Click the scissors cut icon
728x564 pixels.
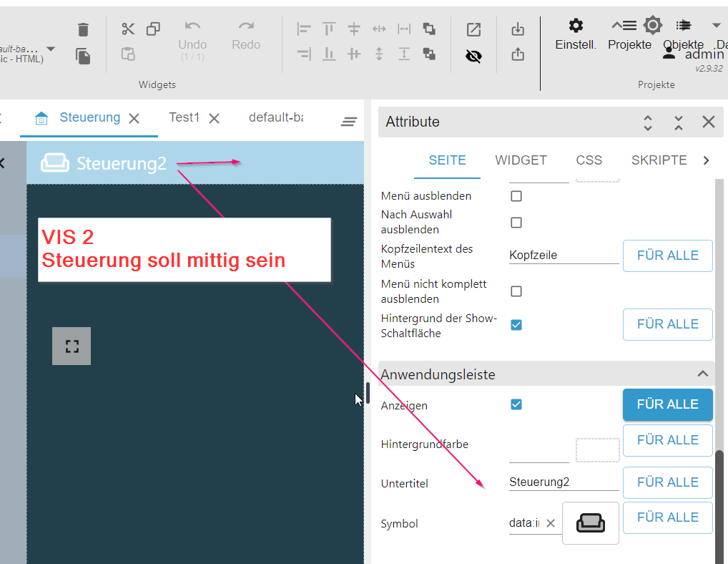pyautogui.click(x=128, y=29)
